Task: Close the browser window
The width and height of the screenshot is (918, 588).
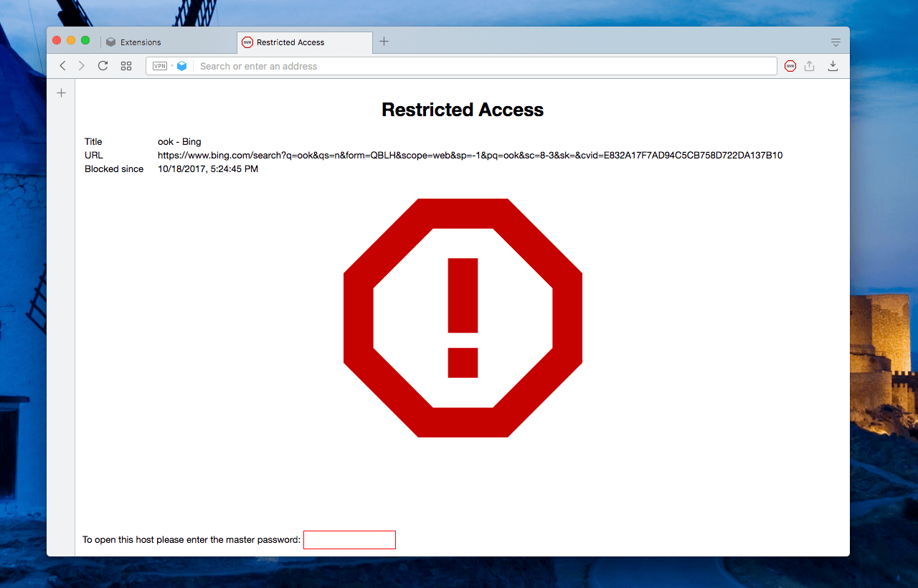Action: (57, 40)
